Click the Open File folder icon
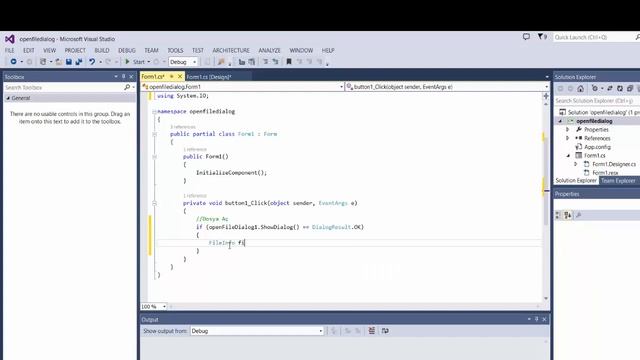Viewport: 640px width, 360px height. 59,62
